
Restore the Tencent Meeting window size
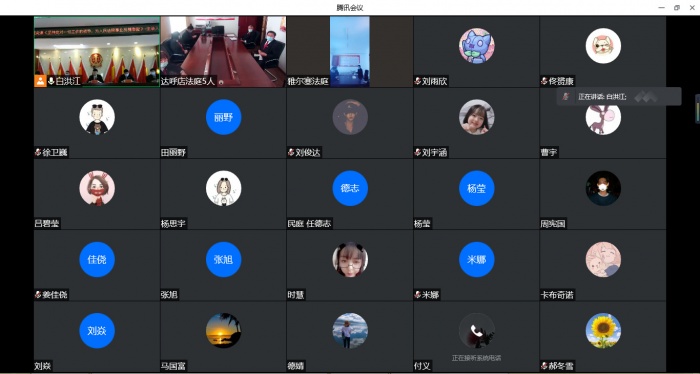677,8
